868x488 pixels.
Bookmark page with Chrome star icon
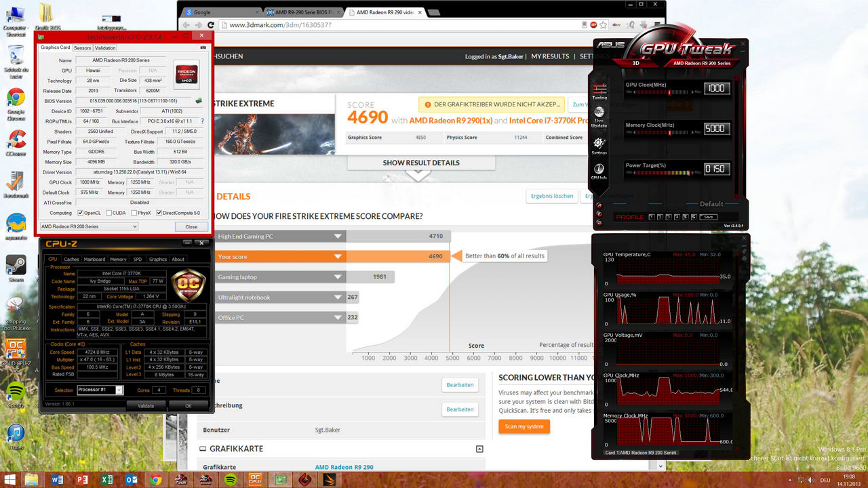pos(603,25)
